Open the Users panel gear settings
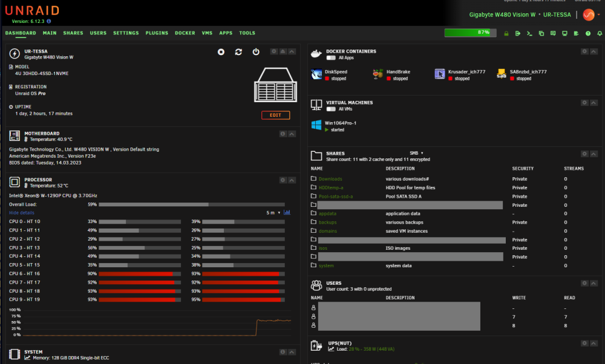 point(584,284)
